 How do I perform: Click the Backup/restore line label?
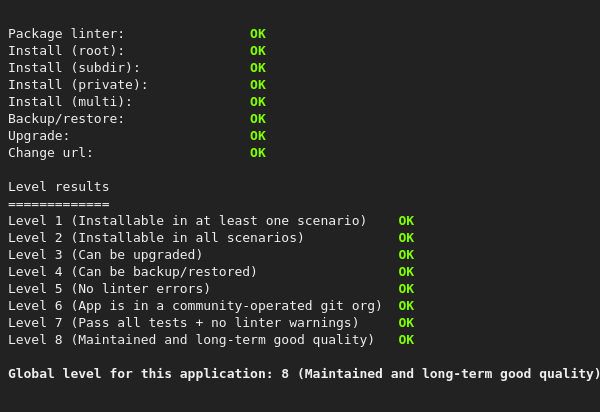click(x=66, y=119)
